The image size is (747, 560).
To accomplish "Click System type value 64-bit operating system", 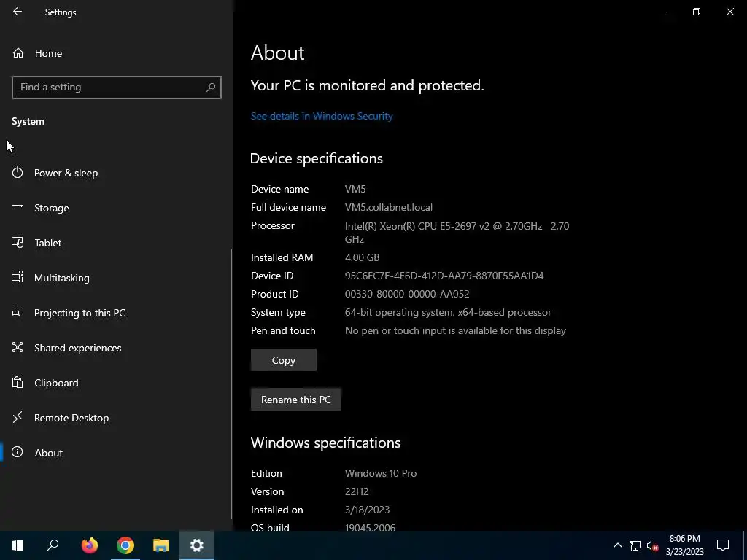I will click(448, 312).
